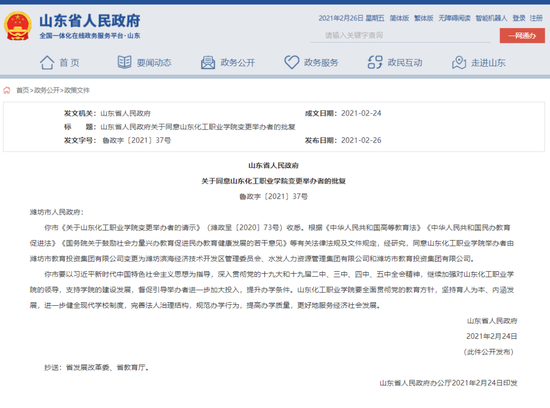
Task: Click the 发文字号 value 鲁政字〔2021〕37号 in info box
Action: click(x=136, y=140)
